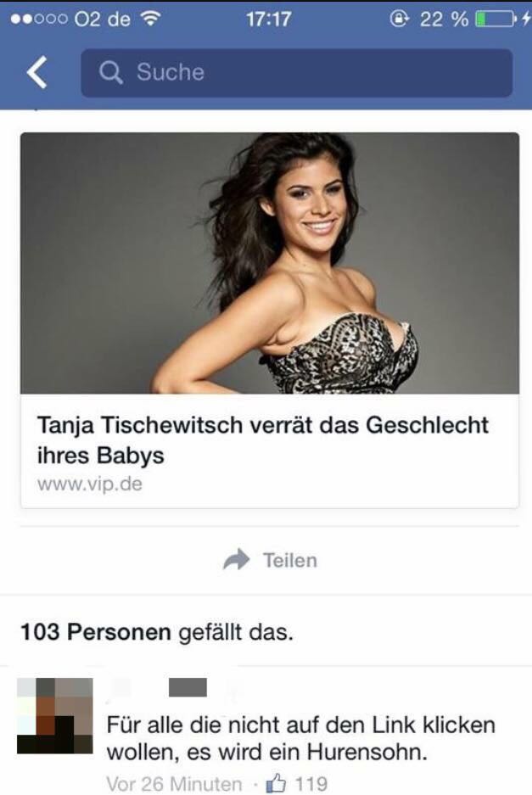Tap the 17:17 clock in status bar
Screen dimensions: 532x795
(x=268, y=20)
